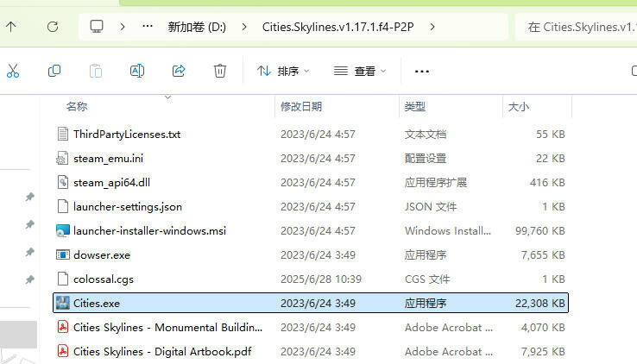The width and height of the screenshot is (637, 364).
Task: Click the pin icon beside launcher-installer-windows.msi row
Action: click(x=29, y=224)
